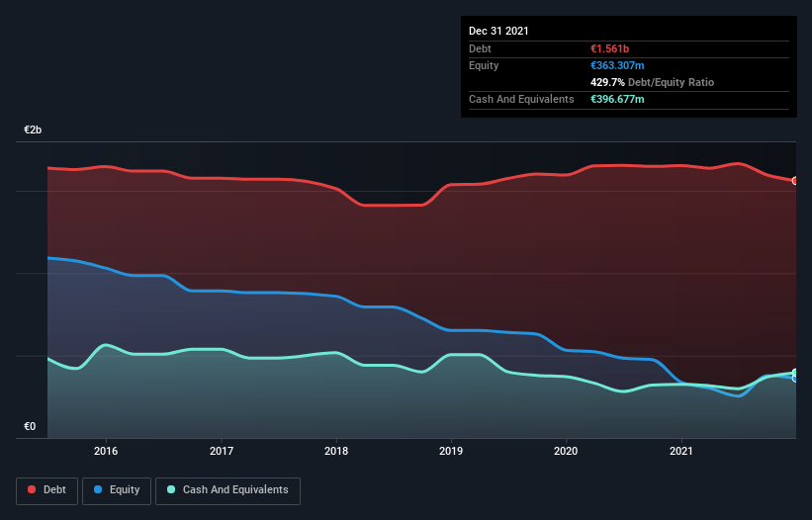Click the 2018 x-axis label
Image resolution: width=812 pixels, height=520 pixels.
click(x=336, y=451)
